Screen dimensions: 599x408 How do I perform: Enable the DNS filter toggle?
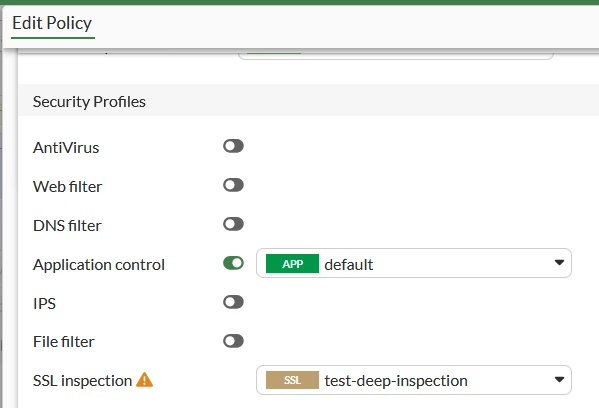233,224
